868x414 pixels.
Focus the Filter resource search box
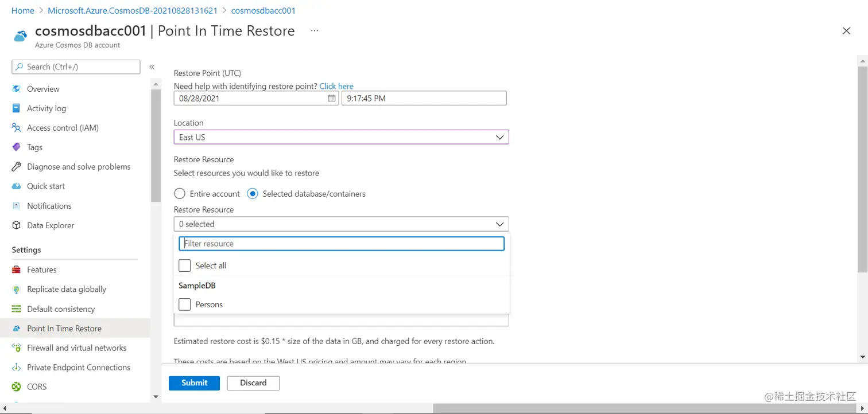[342, 244]
